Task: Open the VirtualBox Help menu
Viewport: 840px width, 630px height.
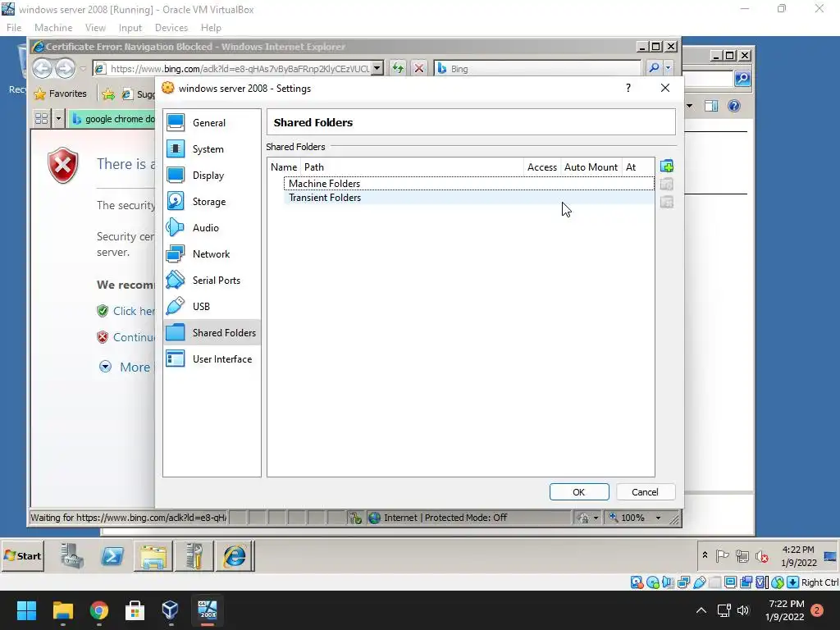Action: pyautogui.click(x=211, y=27)
